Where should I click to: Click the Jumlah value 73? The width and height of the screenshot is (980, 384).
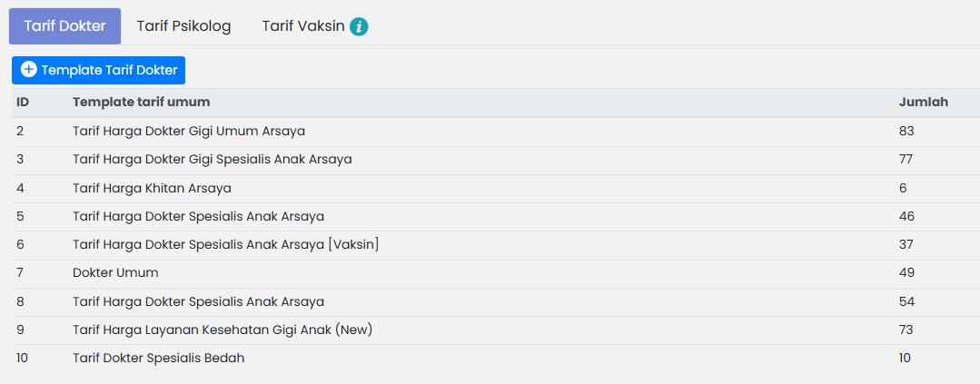pyautogui.click(x=906, y=330)
